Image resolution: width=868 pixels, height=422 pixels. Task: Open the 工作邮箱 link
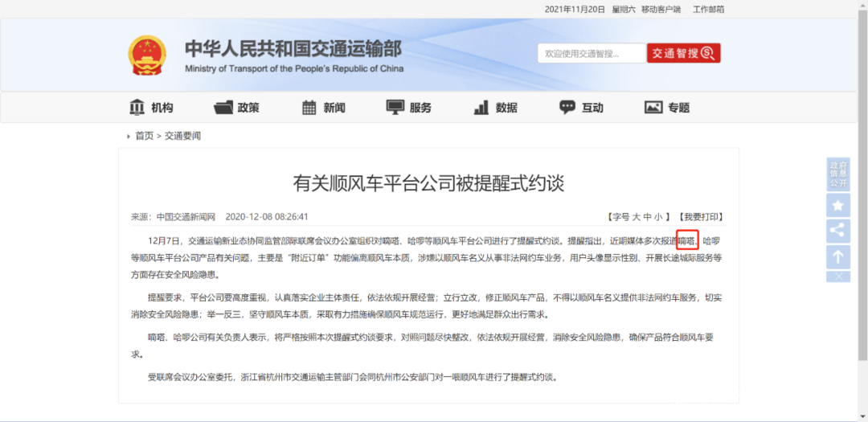(709, 10)
